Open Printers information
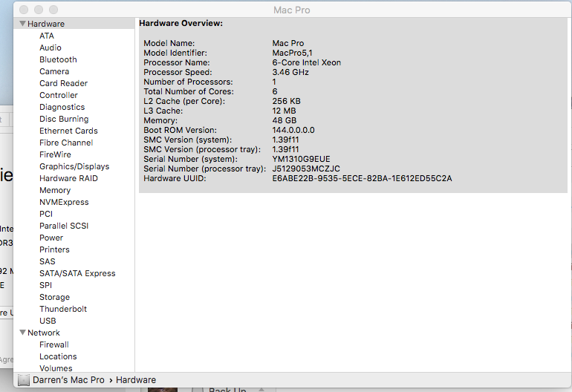Viewport: 572px width, 392px height. [x=54, y=249]
